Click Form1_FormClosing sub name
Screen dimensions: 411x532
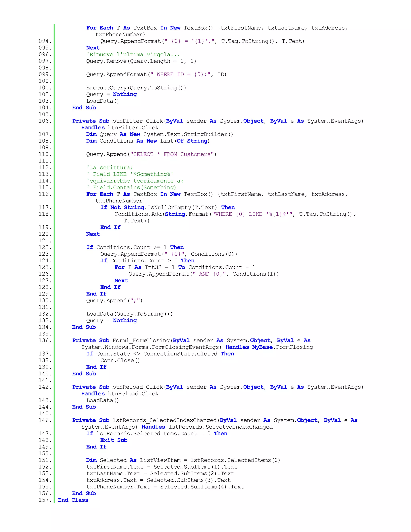tap(141, 340)
